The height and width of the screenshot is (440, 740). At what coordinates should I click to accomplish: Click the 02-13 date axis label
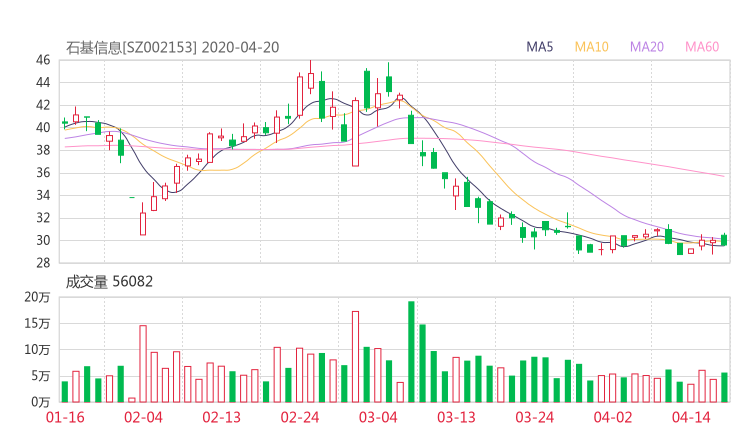221,417
